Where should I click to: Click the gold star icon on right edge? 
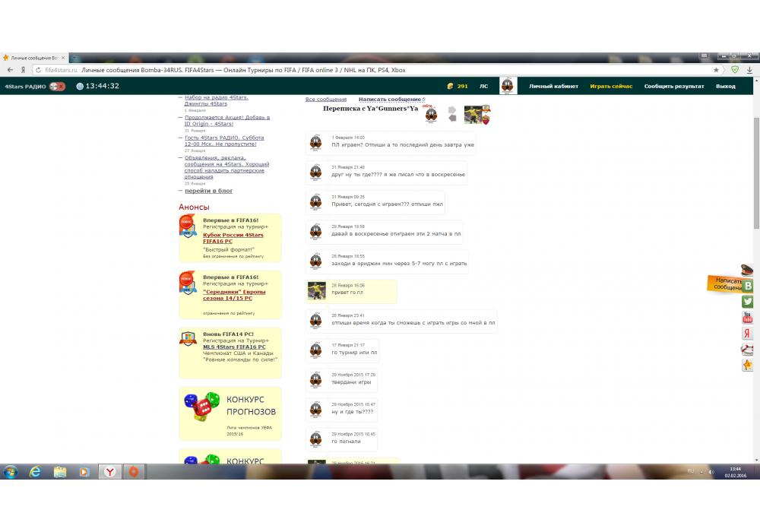pos(747,366)
